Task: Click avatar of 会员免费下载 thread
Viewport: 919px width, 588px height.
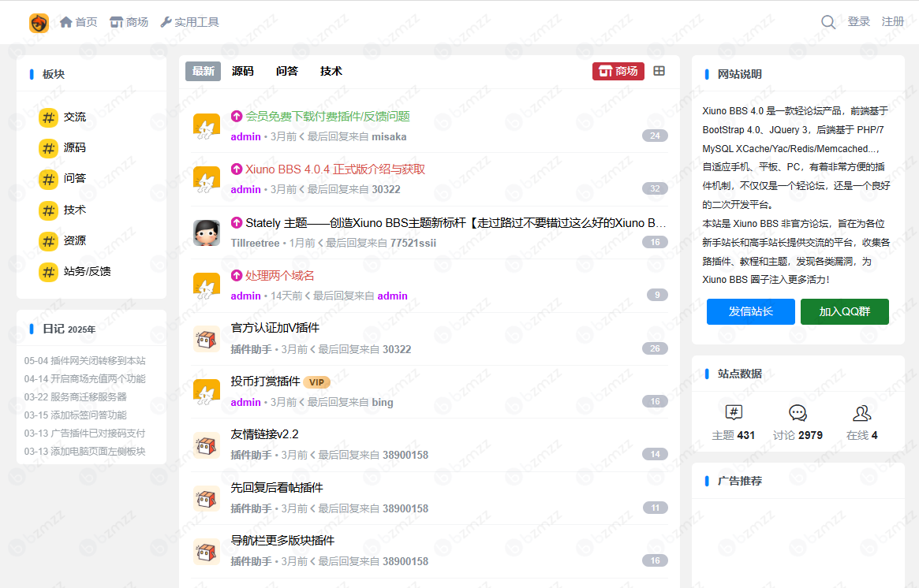Action: [207, 126]
